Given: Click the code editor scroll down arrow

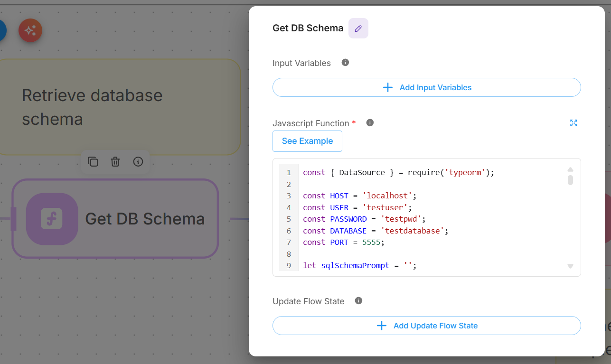Looking at the screenshot, I should tap(570, 266).
